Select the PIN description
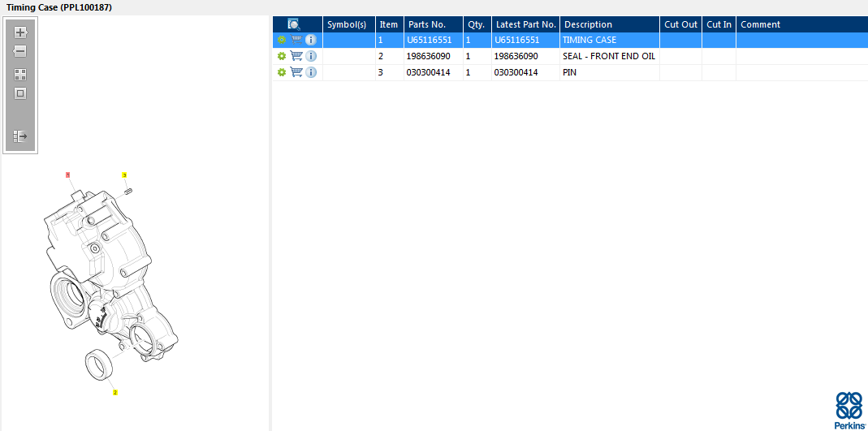The image size is (868, 431). (570, 72)
